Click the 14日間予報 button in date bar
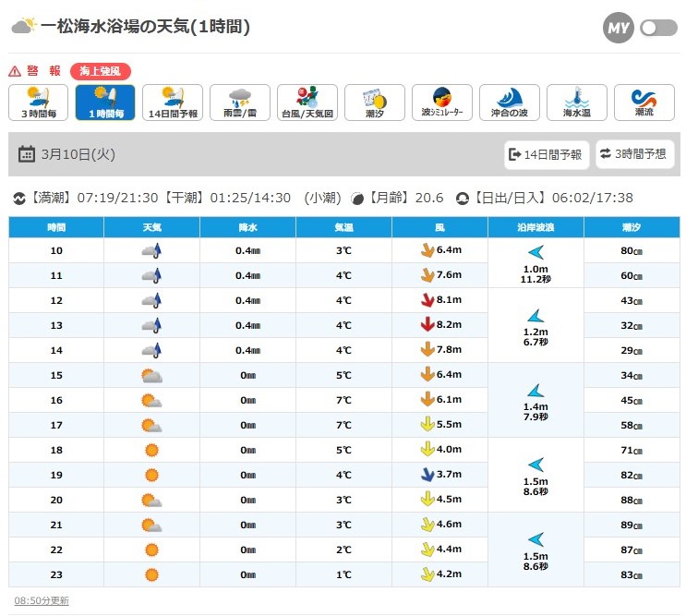Image resolution: width=686 pixels, height=616 pixels. click(x=547, y=154)
